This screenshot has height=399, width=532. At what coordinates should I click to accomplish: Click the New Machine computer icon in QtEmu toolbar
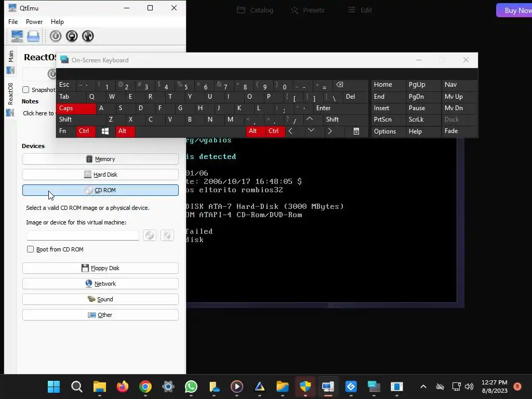[17, 36]
